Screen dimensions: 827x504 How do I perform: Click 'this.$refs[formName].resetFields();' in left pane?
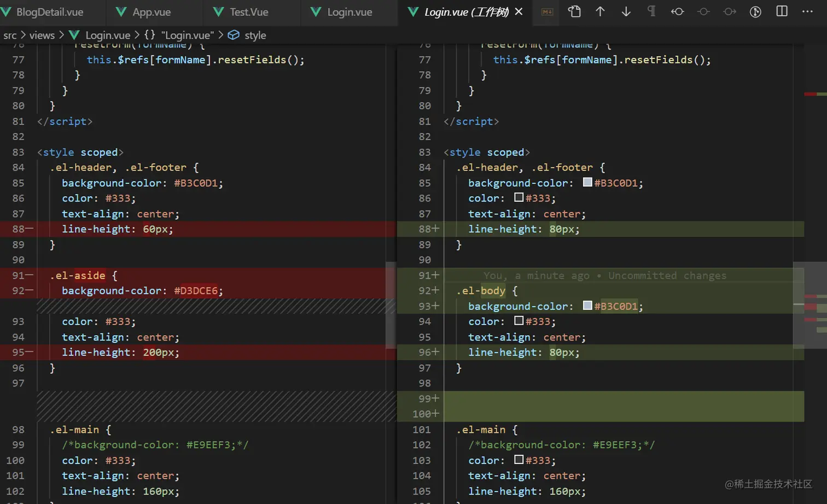195,60
